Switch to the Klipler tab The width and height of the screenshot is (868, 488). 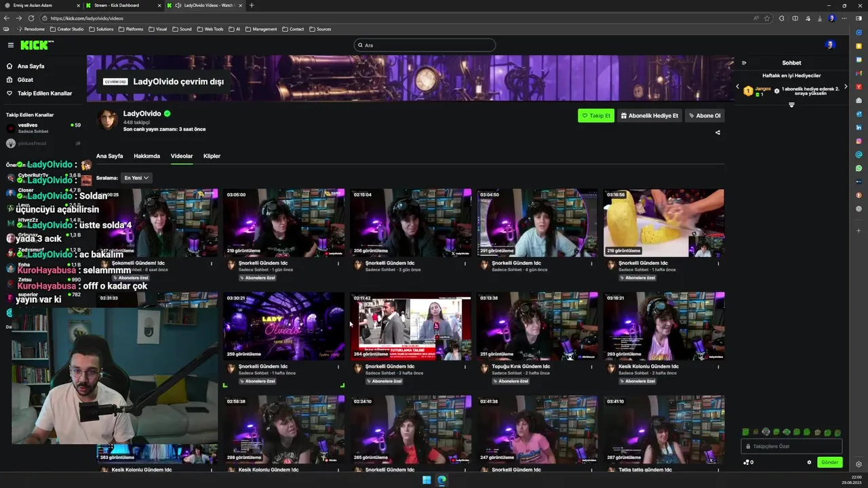point(212,156)
